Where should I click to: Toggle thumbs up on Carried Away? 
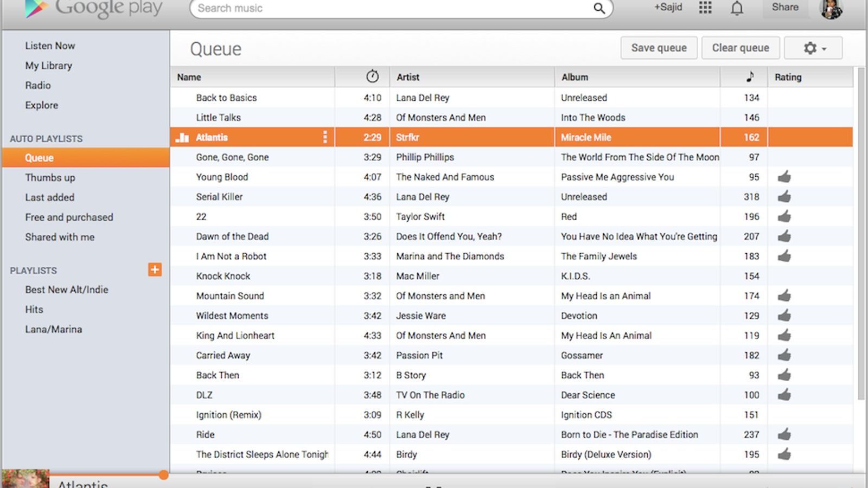[784, 355]
